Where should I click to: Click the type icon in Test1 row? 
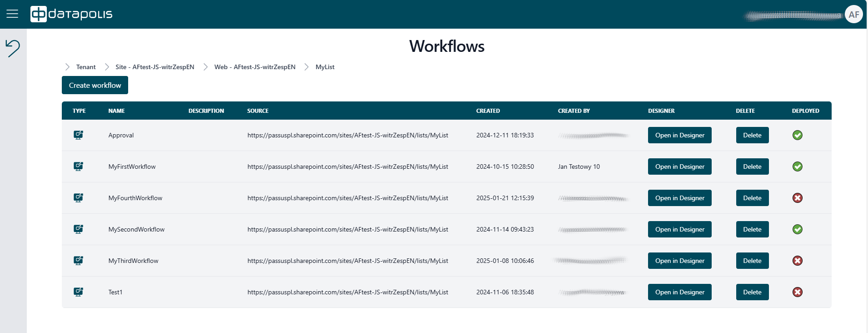pos(78,292)
